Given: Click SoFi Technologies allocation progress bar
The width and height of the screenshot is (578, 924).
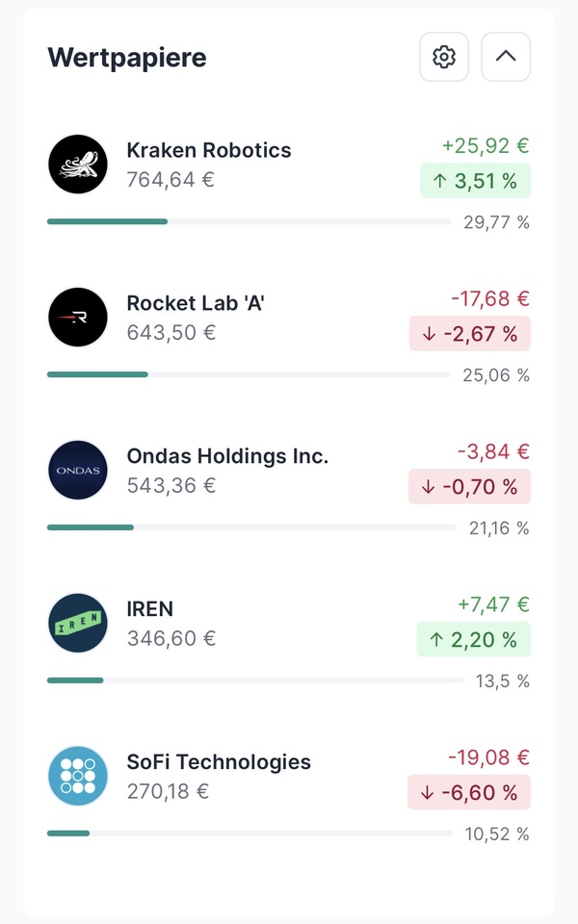Looking at the screenshot, I should (249, 834).
